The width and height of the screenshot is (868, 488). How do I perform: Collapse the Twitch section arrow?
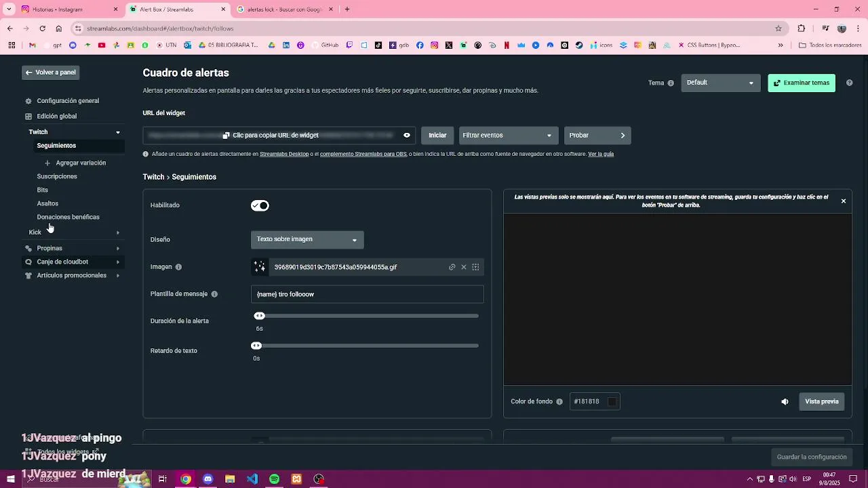(118, 132)
